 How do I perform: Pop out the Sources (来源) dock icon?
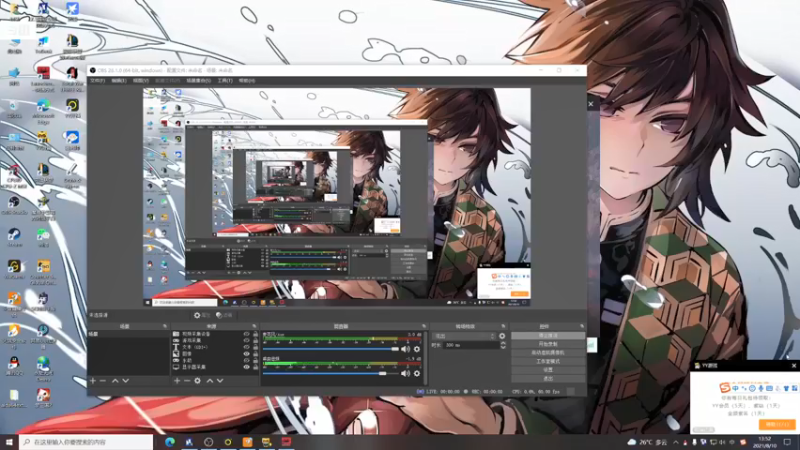click(x=254, y=326)
